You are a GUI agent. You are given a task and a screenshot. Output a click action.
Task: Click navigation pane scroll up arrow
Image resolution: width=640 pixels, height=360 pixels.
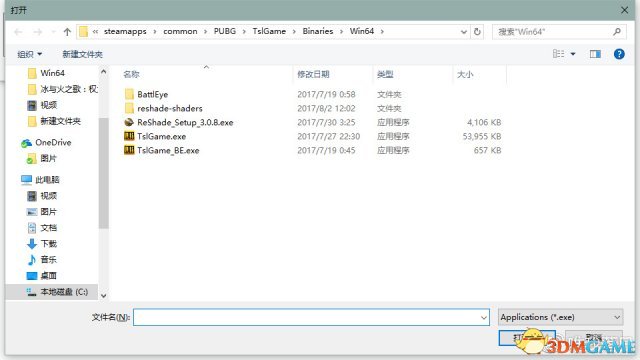click(x=104, y=72)
